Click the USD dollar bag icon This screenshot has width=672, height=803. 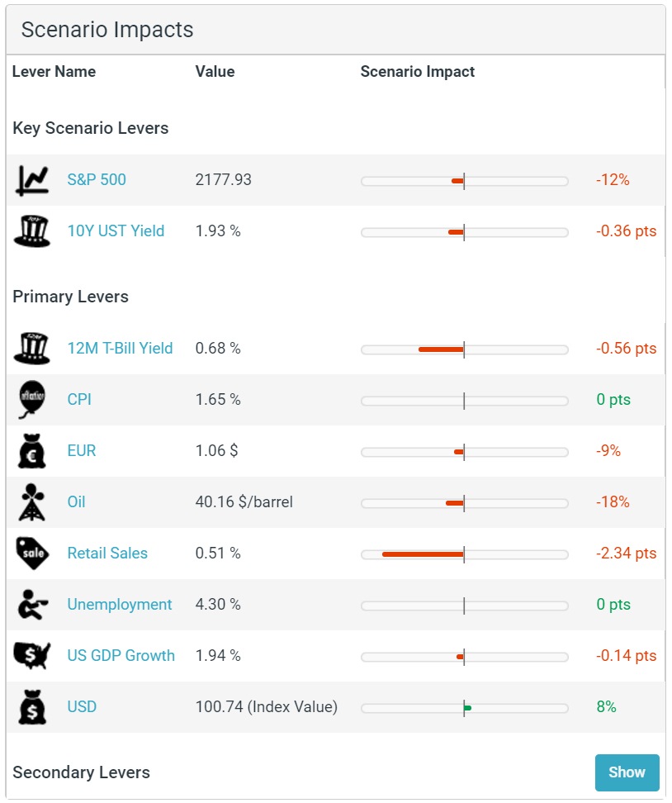(x=32, y=707)
